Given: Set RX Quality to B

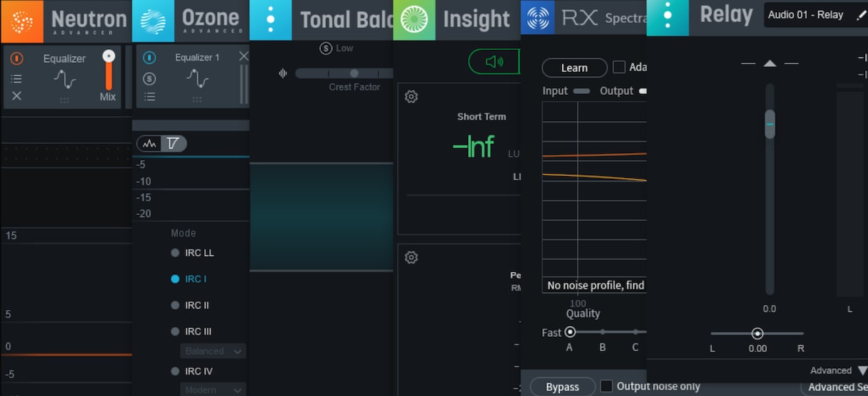Looking at the screenshot, I should pyautogui.click(x=603, y=332).
